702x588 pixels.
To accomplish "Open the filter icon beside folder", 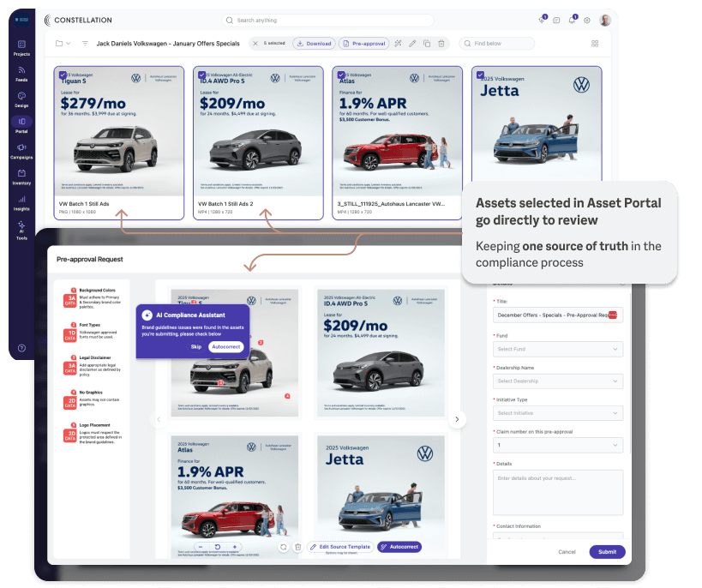I will click(85, 44).
